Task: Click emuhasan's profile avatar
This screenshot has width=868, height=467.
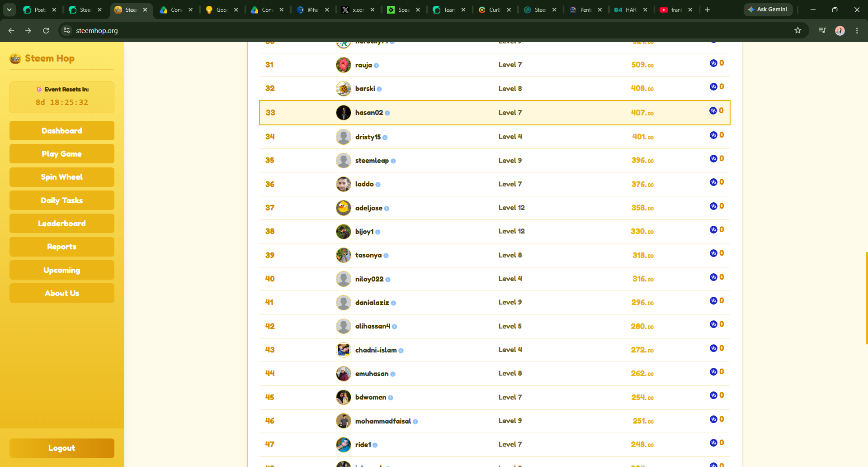Action: [344, 373]
